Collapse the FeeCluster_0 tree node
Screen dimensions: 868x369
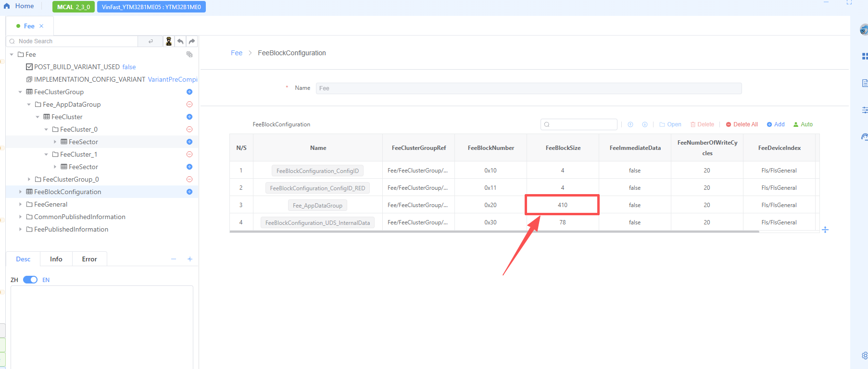pyautogui.click(x=46, y=129)
